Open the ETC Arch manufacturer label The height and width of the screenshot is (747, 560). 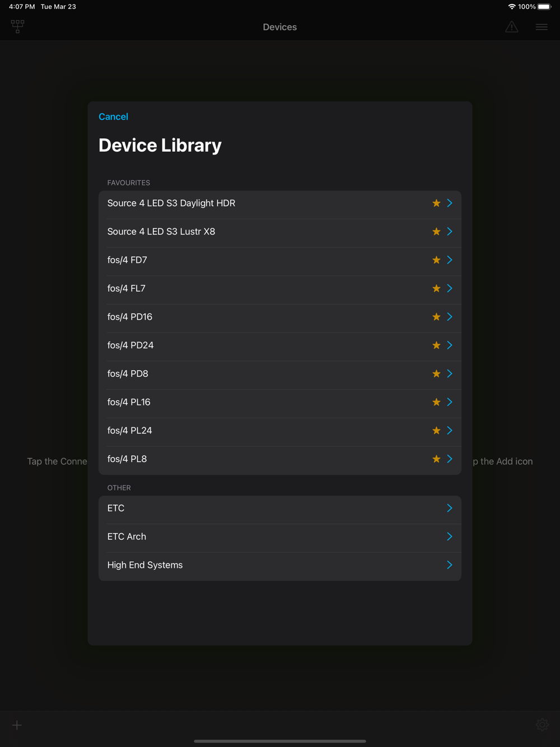tap(127, 536)
